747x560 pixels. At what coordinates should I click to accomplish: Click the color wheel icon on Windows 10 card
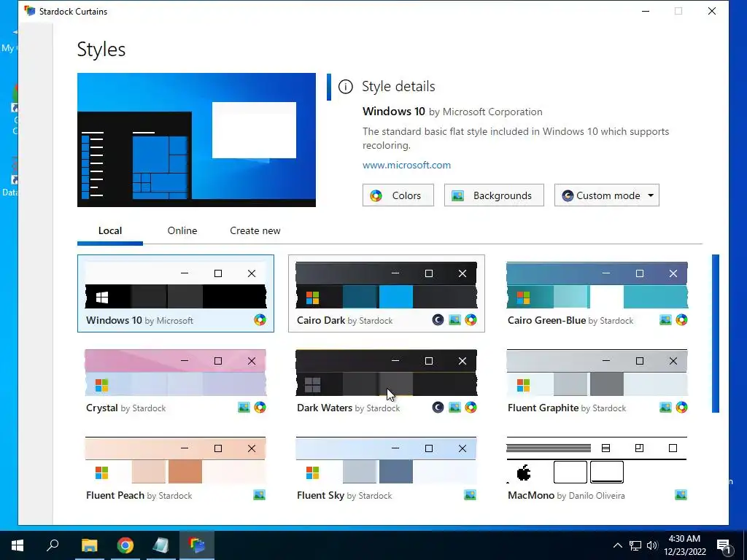pyautogui.click(x=260, y=320)
